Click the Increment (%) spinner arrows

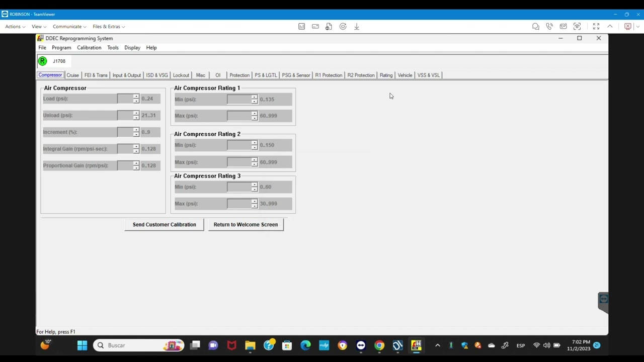point(136,132)
